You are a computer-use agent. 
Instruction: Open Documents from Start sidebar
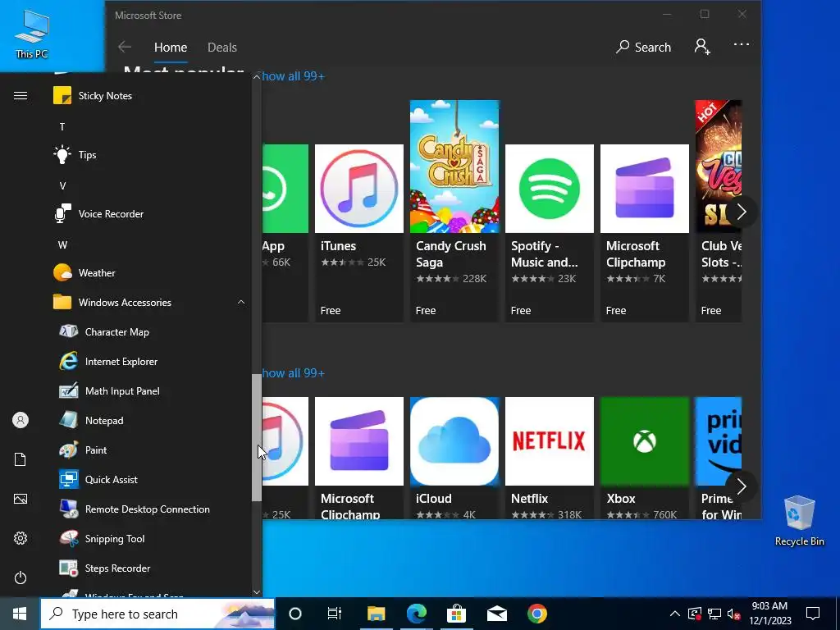coord(21,459)
